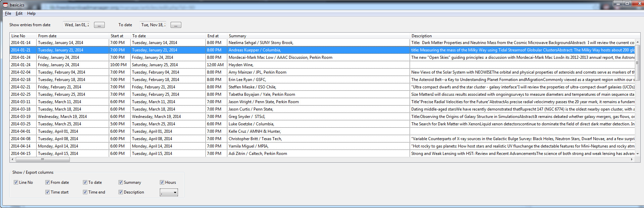Open date picker button beside 'Tue, Nov 18' field
Viewport: 644px width, 208px height.
[176, 25]
